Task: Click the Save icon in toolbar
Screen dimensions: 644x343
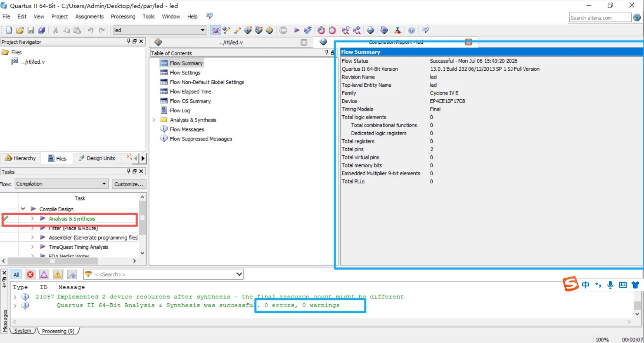Action: tap(31, 30)
